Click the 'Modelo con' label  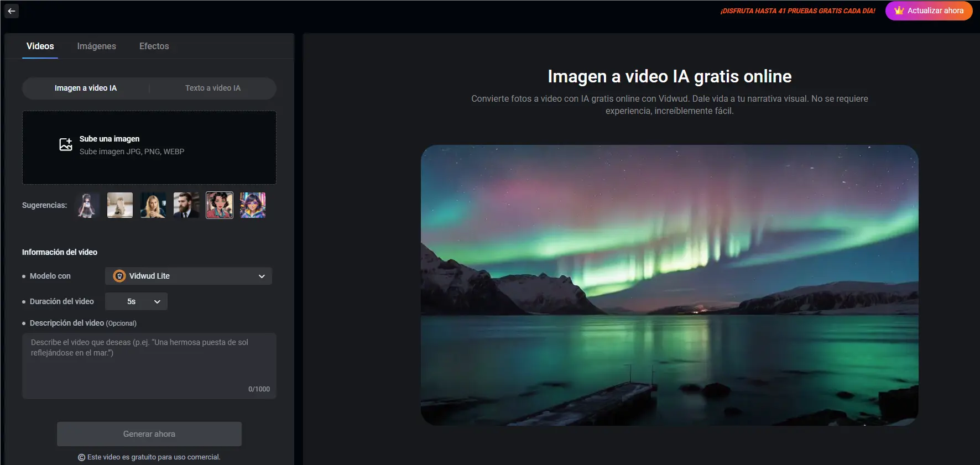tap(50, 276)
